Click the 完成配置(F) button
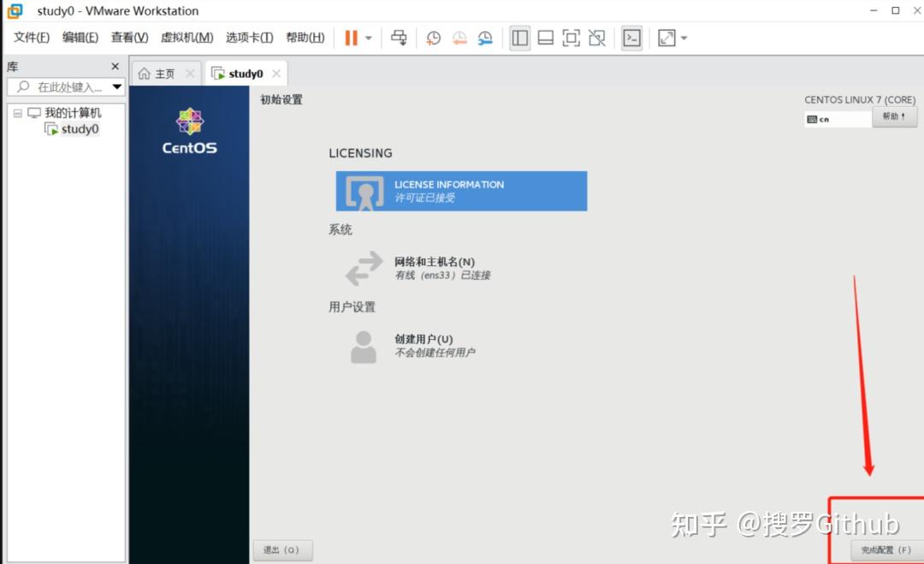The image size is (924, 564). click(x=886, y=550)
